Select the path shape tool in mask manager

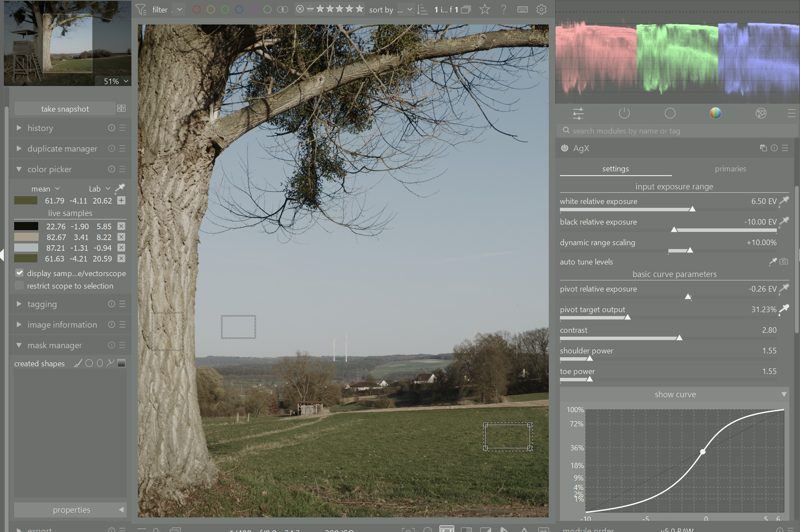[110, 363]
